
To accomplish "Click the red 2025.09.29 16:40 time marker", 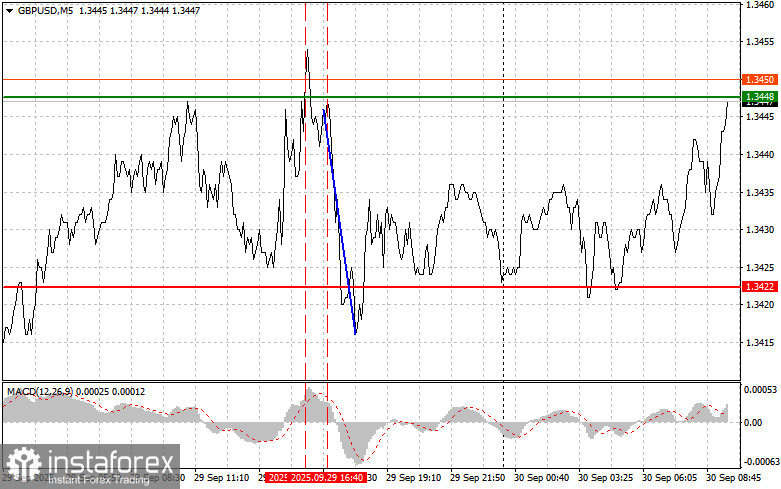I will tap(327, 478).
